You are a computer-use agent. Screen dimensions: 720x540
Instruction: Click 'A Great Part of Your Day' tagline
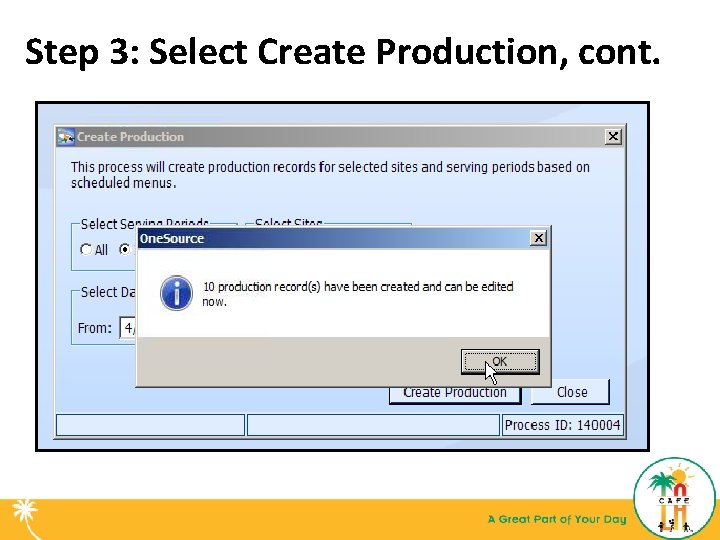click(x=557, y=519)
